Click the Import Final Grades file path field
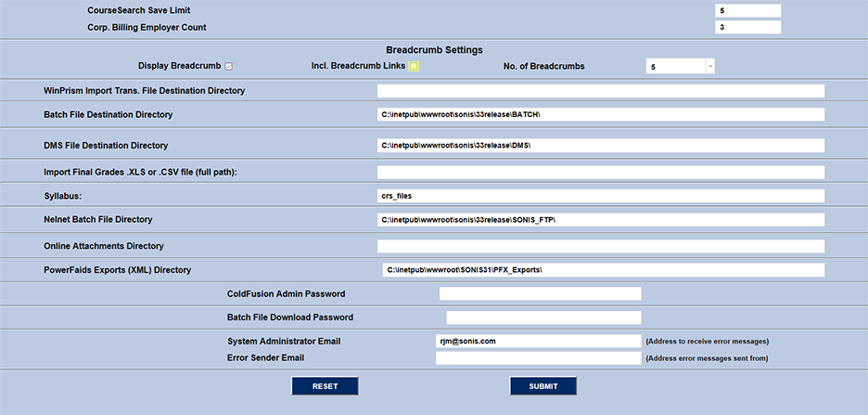Viewport: 868px width, 415px height. pos(600,172)
